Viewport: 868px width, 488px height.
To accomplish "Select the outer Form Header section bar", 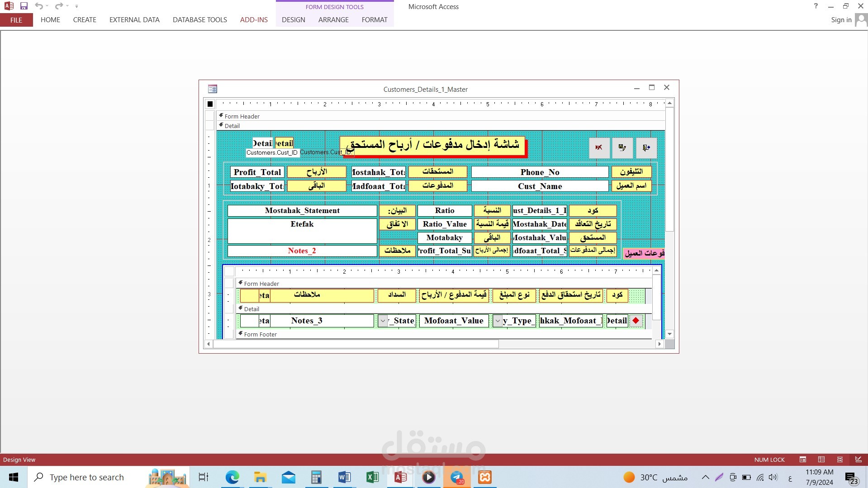I will tap(441, 116).
